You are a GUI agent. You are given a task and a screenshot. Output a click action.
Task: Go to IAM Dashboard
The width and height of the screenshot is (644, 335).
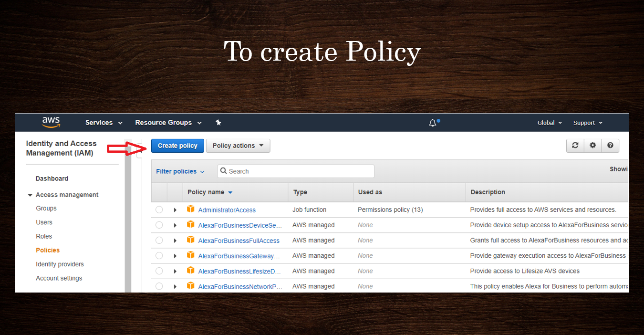(x=52, y=178)
